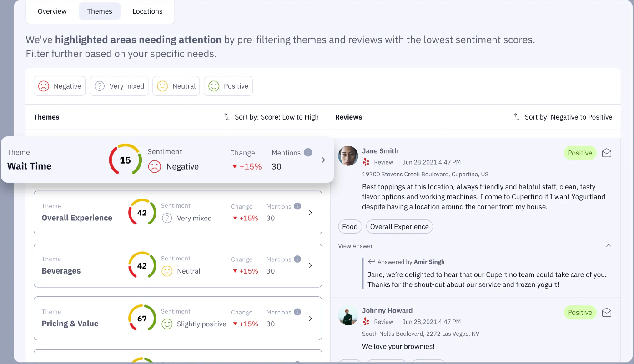Open envelope icon on Johnny Howard's review
634x364 pixels.
coord(607,312)
